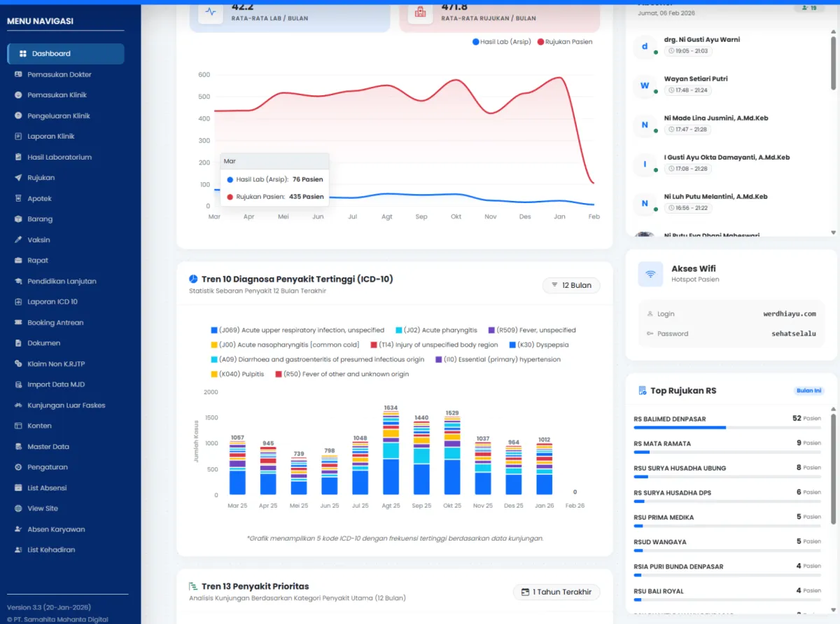Viewport: 840px width, 624px height.
Task: Toggle Rujukan Pasien legend series
Action: [565, 42]
